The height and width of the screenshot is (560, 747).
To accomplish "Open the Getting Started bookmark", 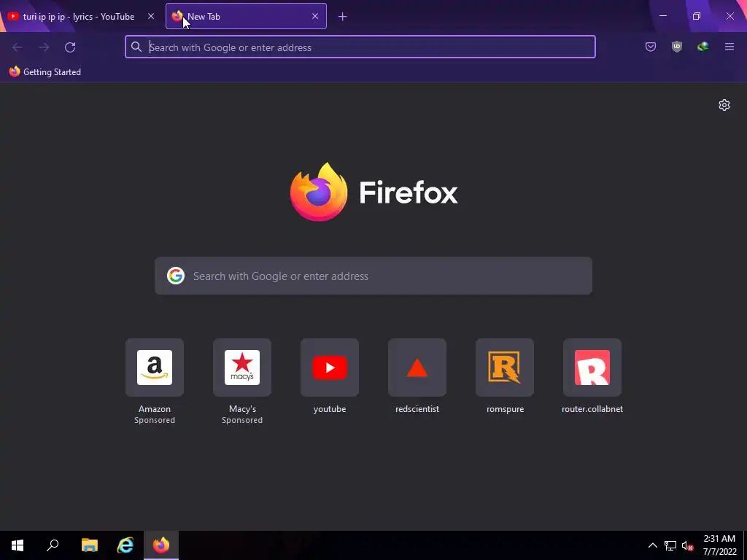I will (45, 72).
